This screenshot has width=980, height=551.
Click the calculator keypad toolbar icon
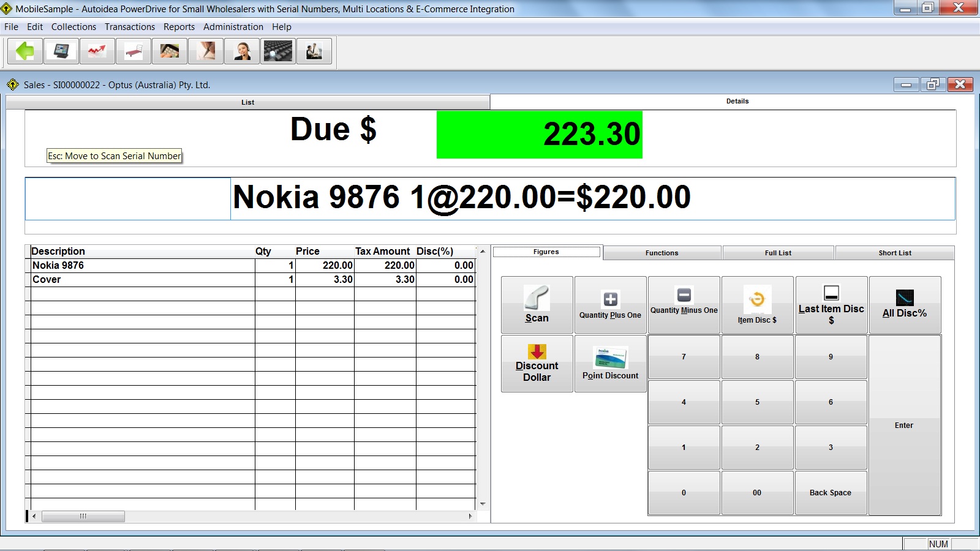[278, 51]
